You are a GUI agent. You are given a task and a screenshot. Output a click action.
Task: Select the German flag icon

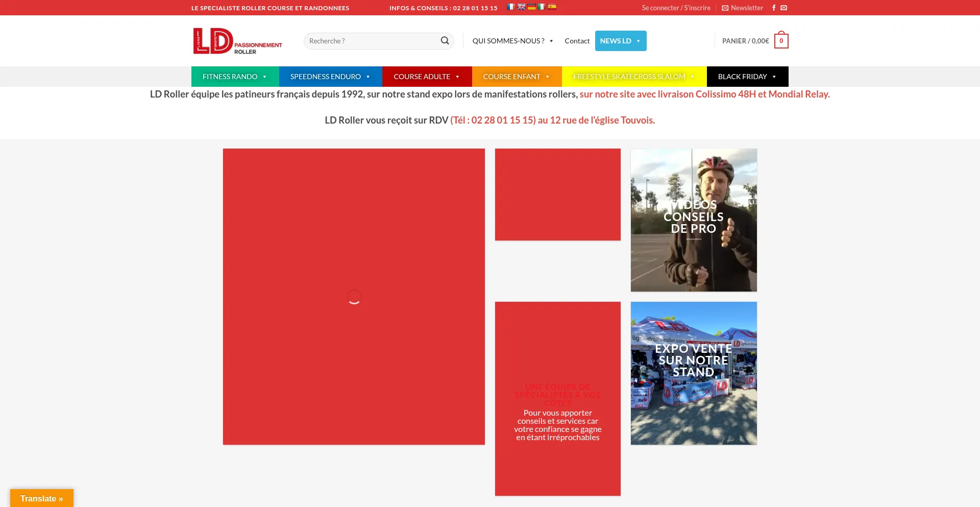pyautogui.click(x=531, y=7)
